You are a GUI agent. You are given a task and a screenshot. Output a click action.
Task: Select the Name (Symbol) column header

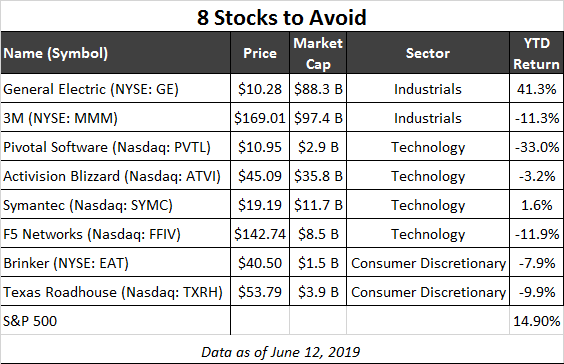[55, 53]
